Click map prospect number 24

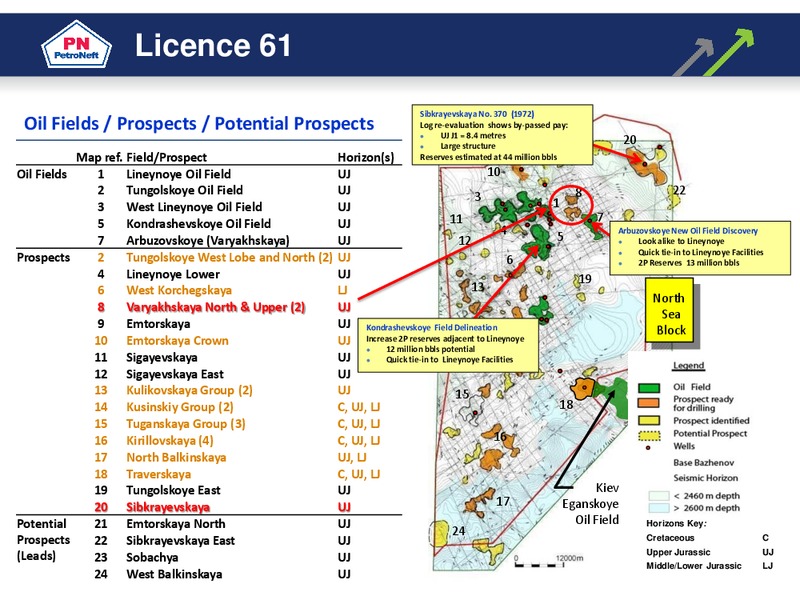point(458,531)
